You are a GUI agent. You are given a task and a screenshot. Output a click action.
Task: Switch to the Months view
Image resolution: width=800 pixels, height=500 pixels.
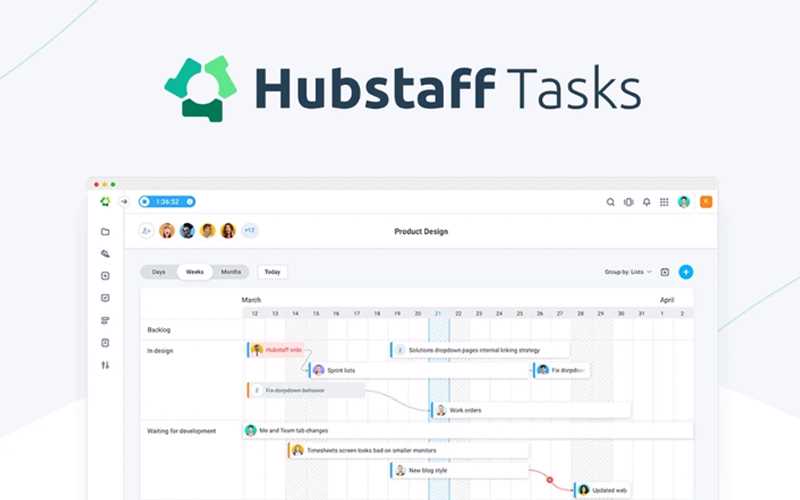(x=231, y=272)
